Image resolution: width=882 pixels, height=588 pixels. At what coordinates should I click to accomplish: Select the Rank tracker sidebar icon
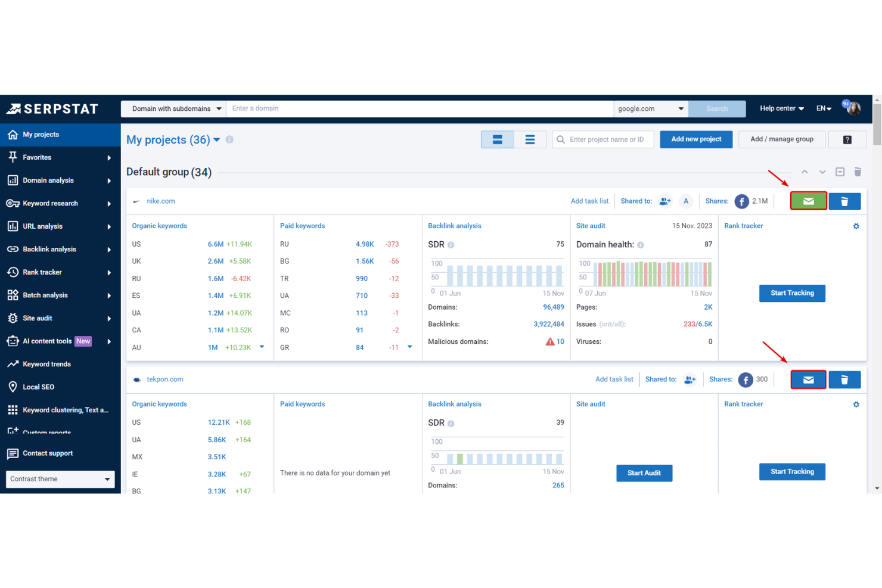[x=12, y=272]
